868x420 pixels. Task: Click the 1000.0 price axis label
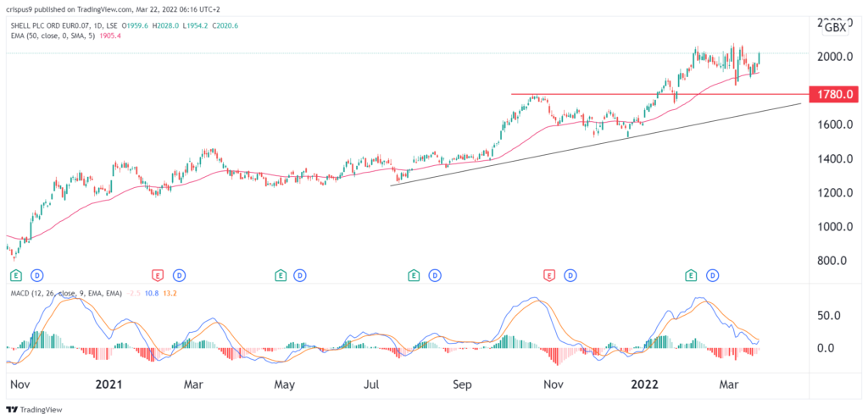tap(837, 227)
